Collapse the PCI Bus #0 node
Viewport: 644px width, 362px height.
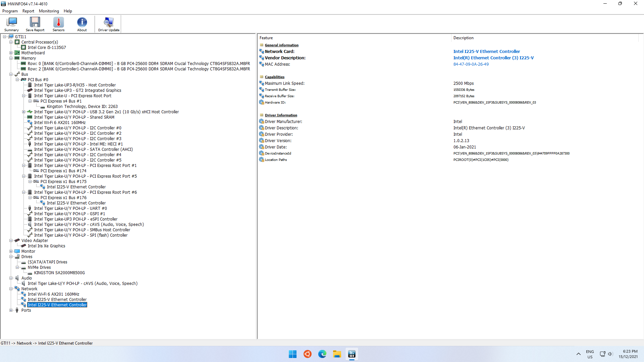click(17, 80)
